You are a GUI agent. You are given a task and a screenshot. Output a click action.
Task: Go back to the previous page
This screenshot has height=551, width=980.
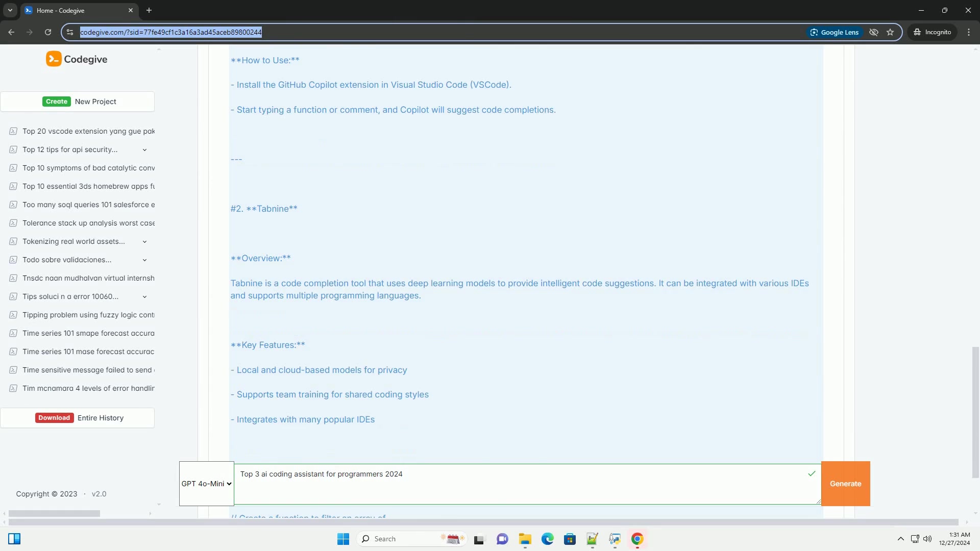(x=11, y=32)
